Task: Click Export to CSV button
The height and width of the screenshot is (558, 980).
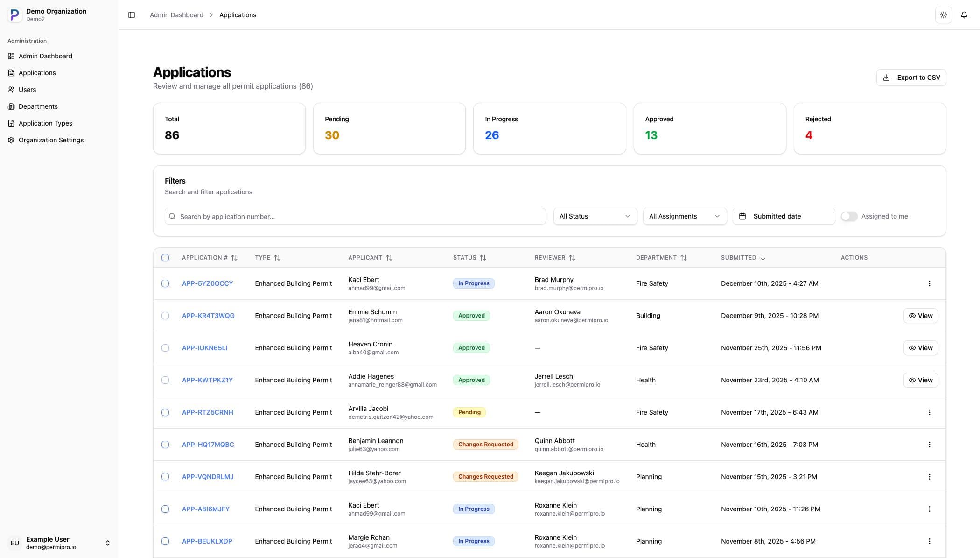Action: pyautogui.click(x=911, y=78)
